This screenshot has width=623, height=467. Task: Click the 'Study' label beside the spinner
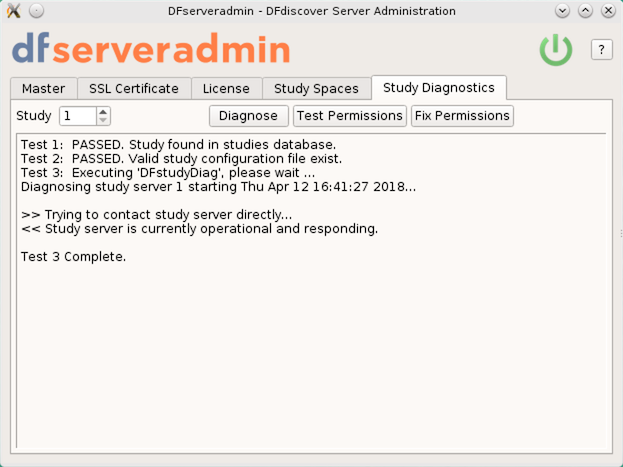coord(34,116)
